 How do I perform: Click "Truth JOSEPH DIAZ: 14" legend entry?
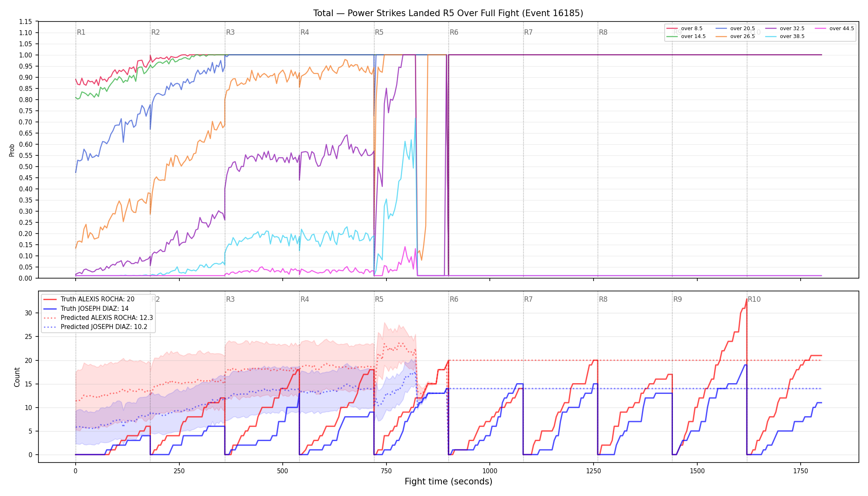[x=86, y=308]
